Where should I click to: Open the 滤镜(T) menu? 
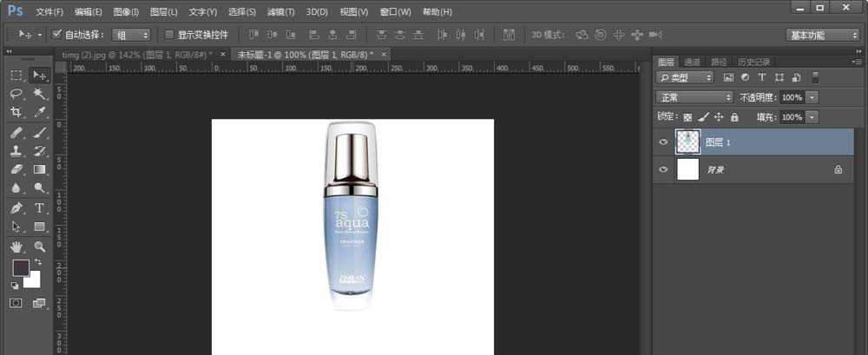pyautogui.click(x=280, y=12)
